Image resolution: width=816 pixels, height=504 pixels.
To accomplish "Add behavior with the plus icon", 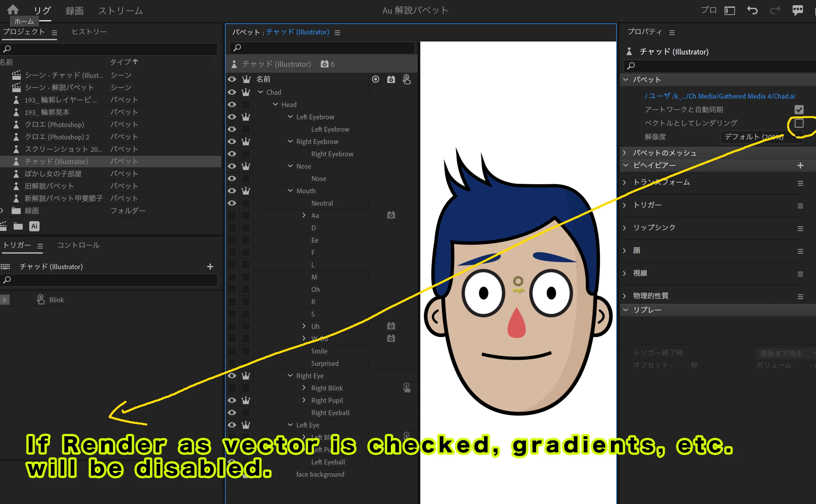I will pos(800,166).
